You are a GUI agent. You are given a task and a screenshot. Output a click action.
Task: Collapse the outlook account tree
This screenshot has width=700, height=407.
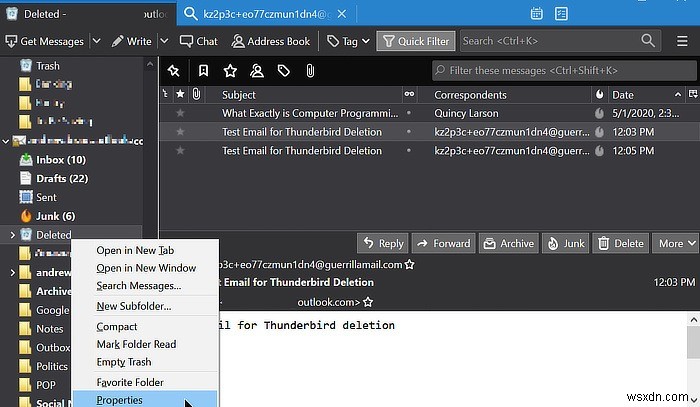6,141
